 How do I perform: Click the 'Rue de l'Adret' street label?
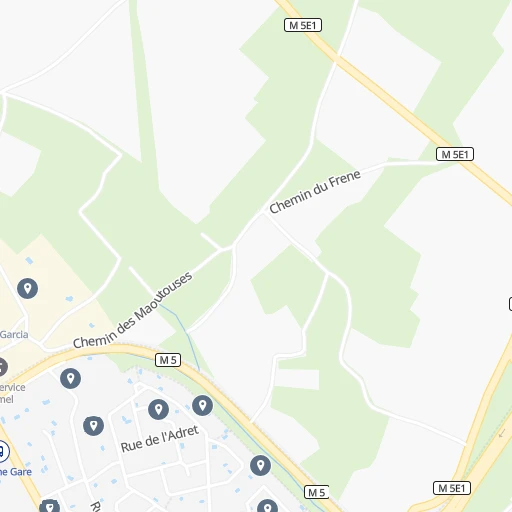tap(160, 439)
